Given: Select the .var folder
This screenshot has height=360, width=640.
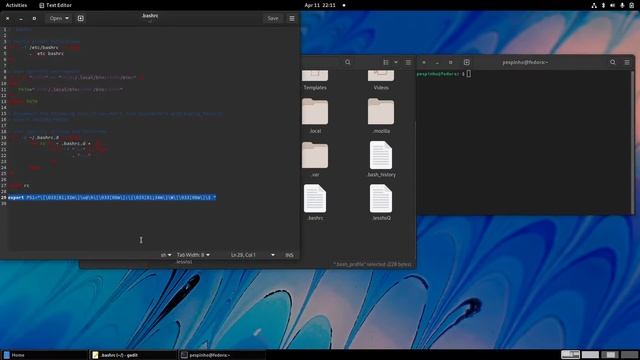Looking at the screenshot, I should (x=315, y=160).
